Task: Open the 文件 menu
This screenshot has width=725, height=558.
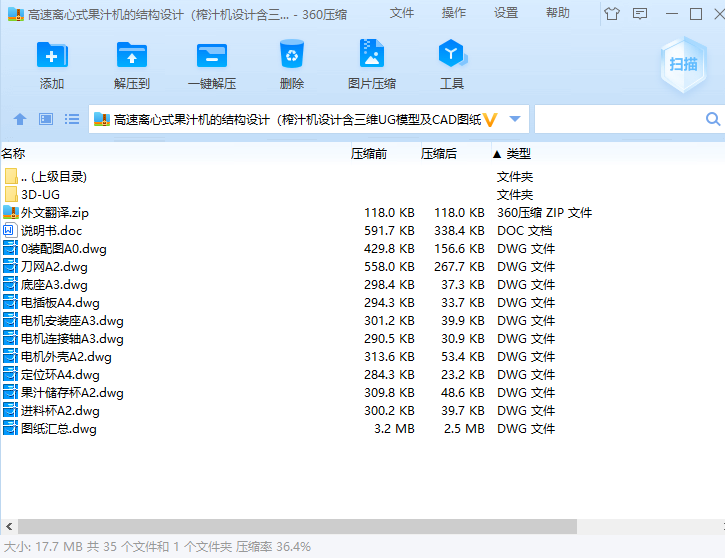Action: [402, 13]
